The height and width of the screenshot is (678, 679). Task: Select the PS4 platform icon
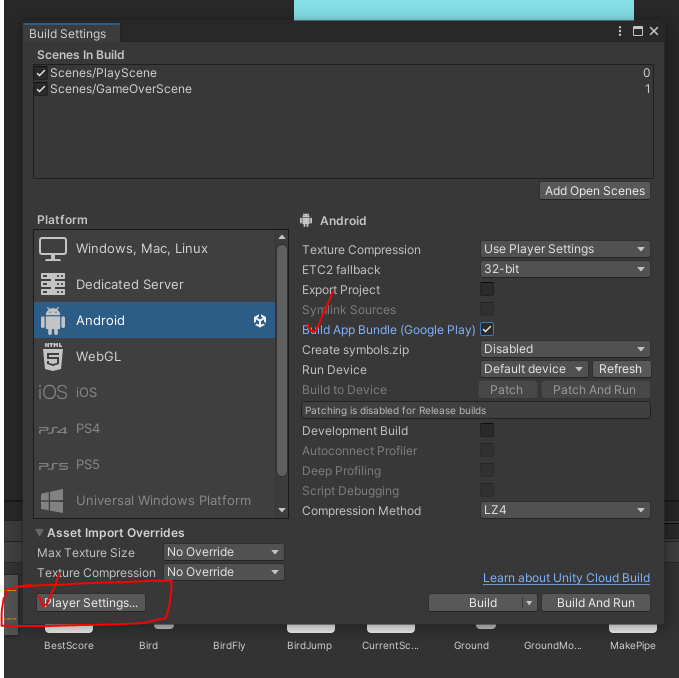coord(53,429)
